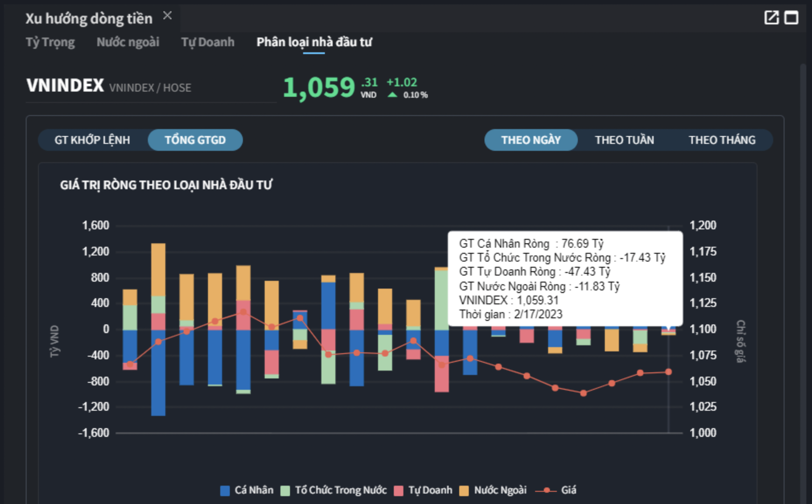Click the VNINDEX symbol name
The image size is (812, 504).
point(65,85)
